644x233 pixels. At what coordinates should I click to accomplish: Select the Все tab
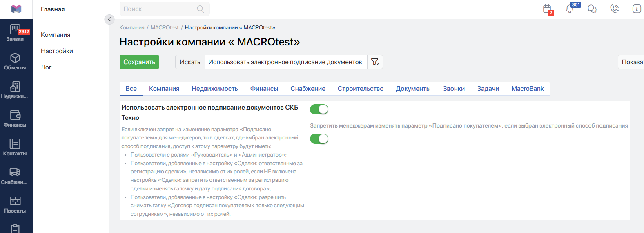[131, 89]
